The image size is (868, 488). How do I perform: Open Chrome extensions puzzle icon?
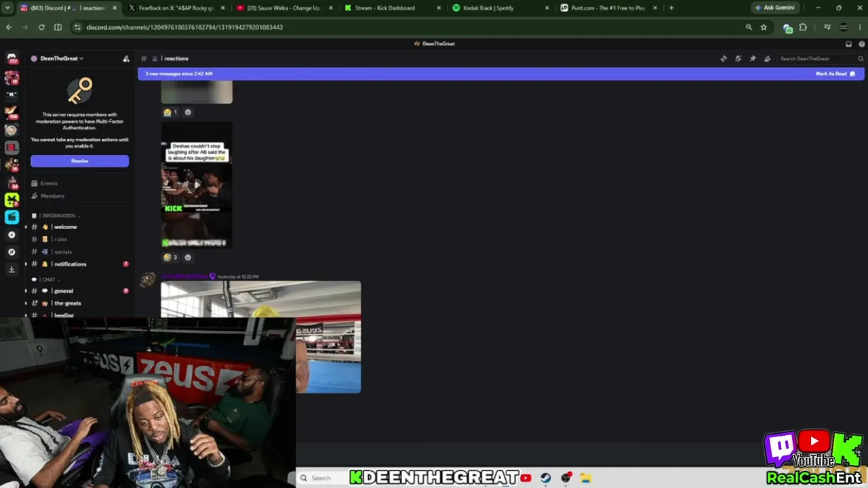click(803, 27)
